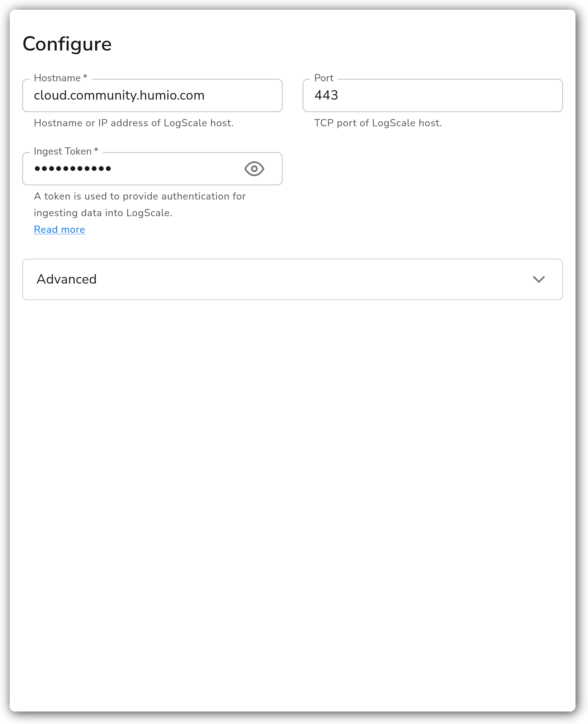This screenshot has width=588, height=724.
Task: Focus the Hostname input field
Action: 153,95
